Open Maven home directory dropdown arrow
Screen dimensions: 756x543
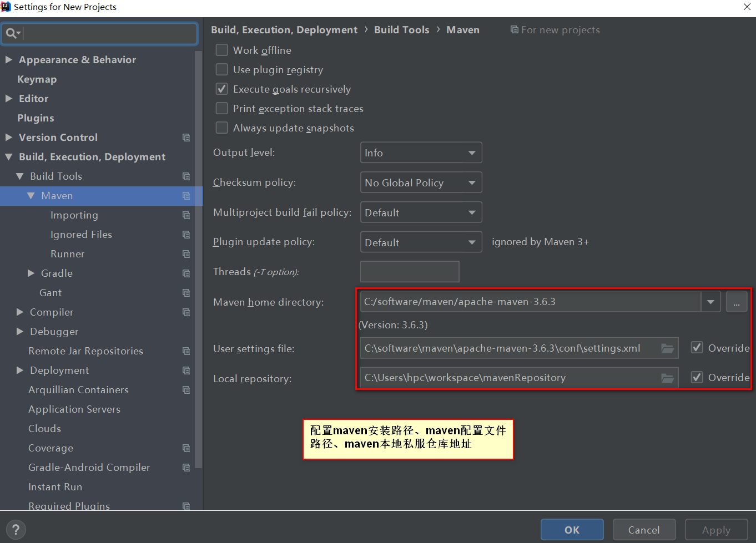pos(710,302)
